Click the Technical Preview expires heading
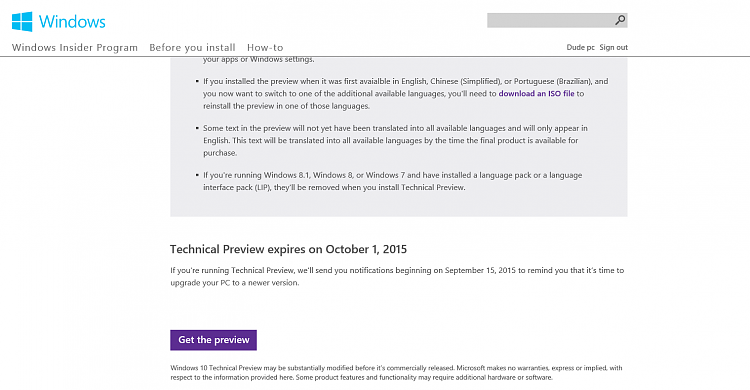 click(x=288, y=249)
